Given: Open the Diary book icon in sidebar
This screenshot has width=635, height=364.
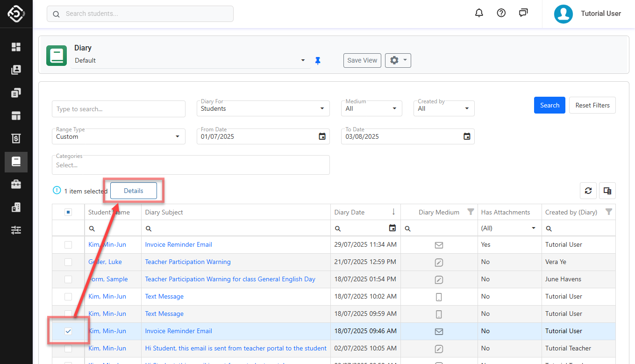Looking at the screenshot, I should 16,162.
